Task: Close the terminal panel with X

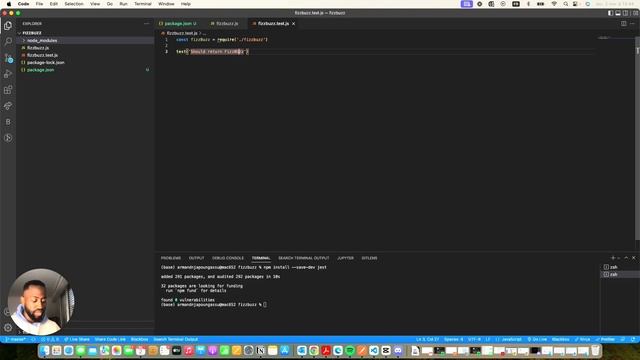Action: click(x=634, y=258)
